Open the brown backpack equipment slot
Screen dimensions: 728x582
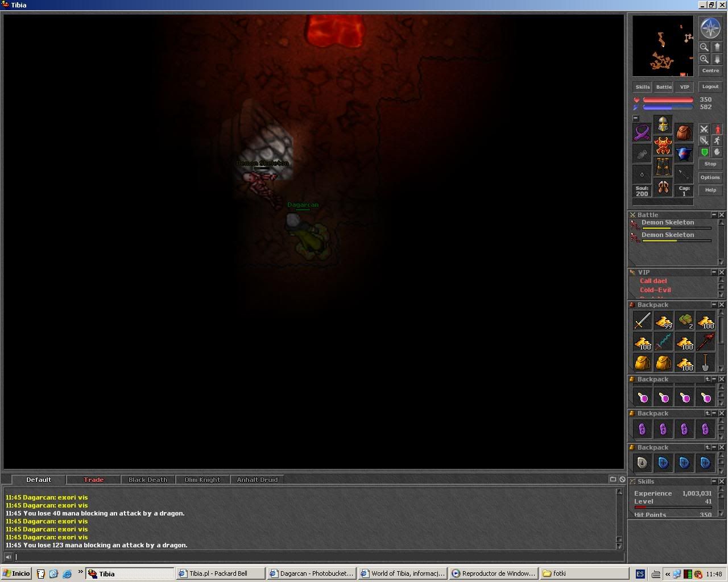pyautogui.click(x=684, y=133)
